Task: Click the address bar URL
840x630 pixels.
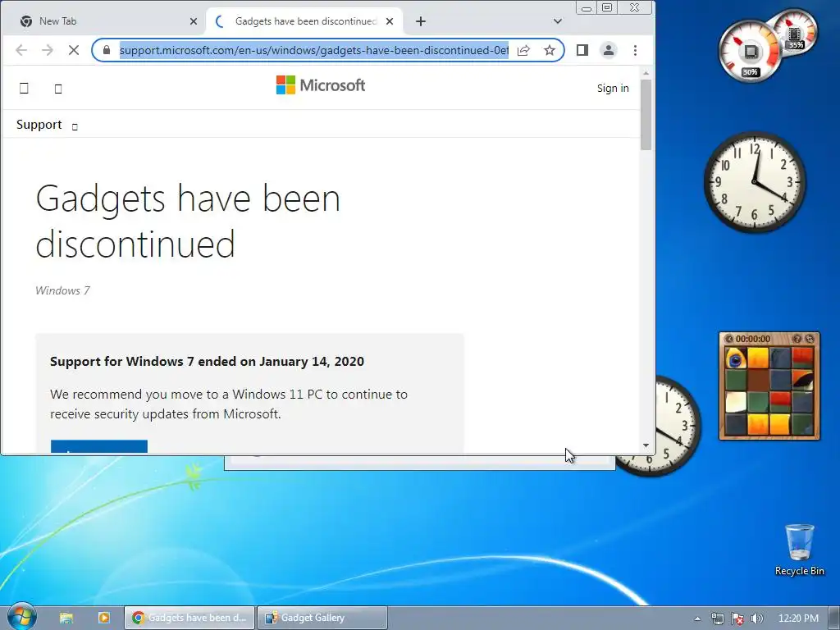Action: tap(314, 50)
